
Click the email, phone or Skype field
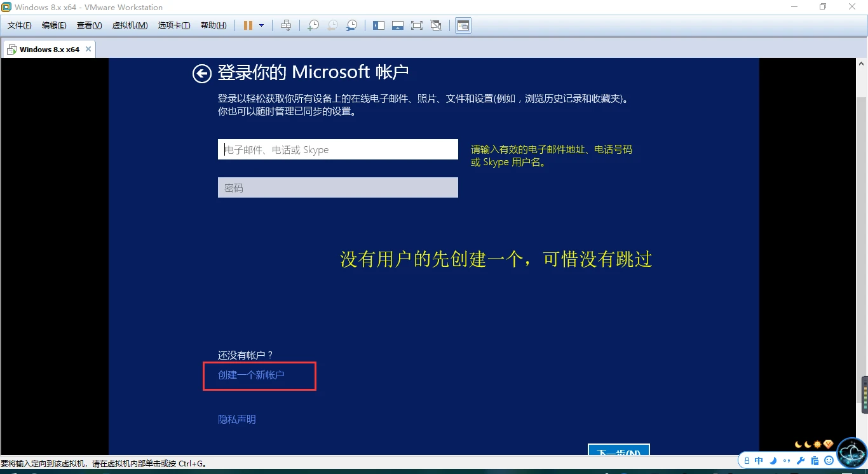[337, 149]
